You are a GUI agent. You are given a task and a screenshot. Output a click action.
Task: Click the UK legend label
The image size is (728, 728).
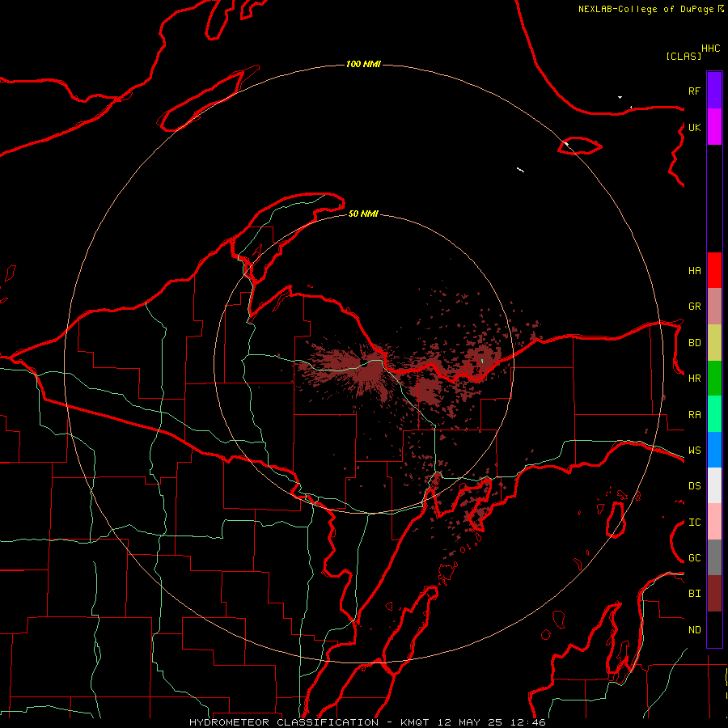coord(694,127)
